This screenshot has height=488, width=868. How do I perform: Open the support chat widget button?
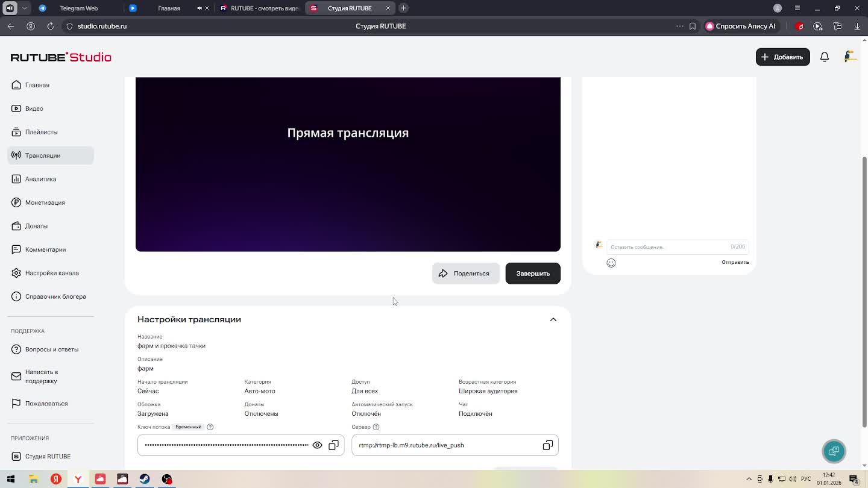834,451
